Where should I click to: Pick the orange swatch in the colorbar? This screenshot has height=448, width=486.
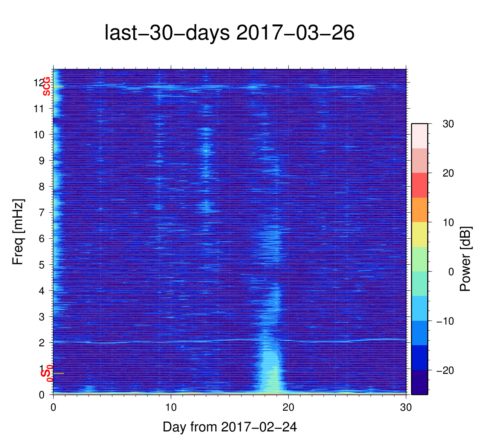tap(419, 210)
